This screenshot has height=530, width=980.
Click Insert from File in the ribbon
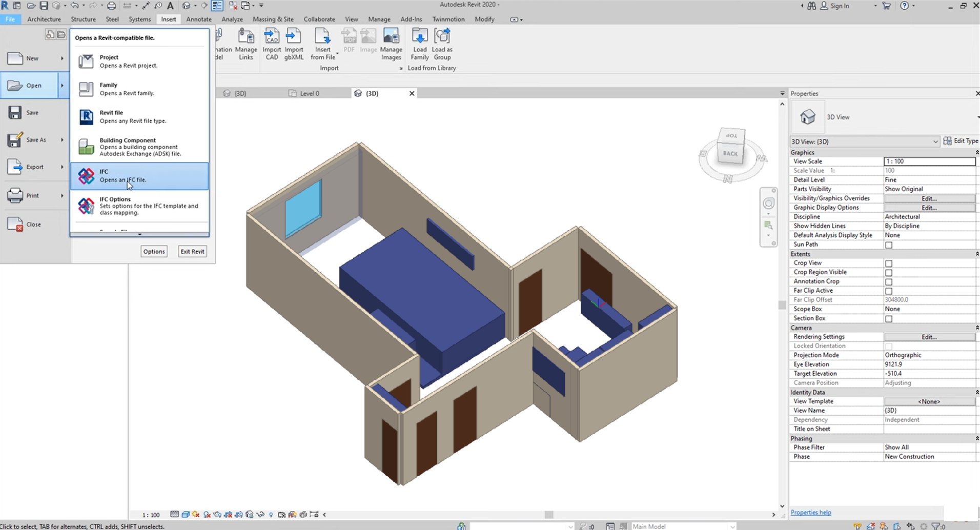(x=322, y=43)
